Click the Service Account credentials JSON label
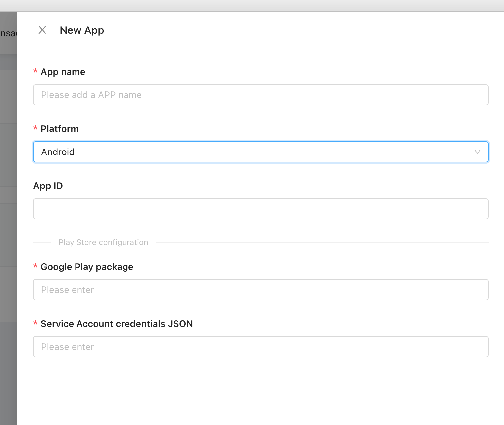504x425 pixels. point(117,324)
